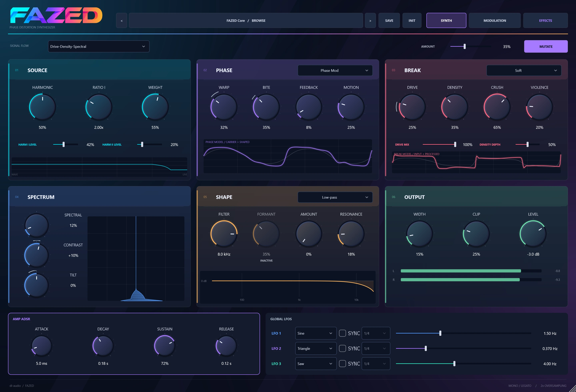Click the HARMONIC knob in Source
The width and height of the screenshot is (576, 392).
42,107
